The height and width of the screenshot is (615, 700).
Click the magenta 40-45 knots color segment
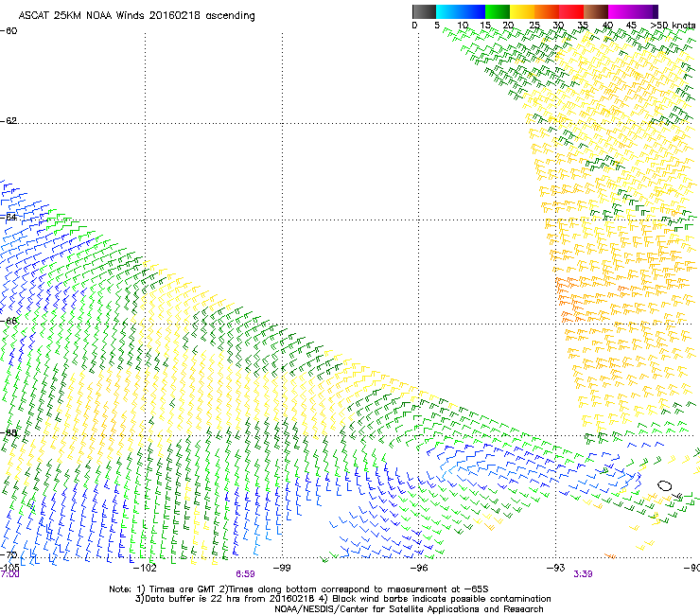point(621,11)
